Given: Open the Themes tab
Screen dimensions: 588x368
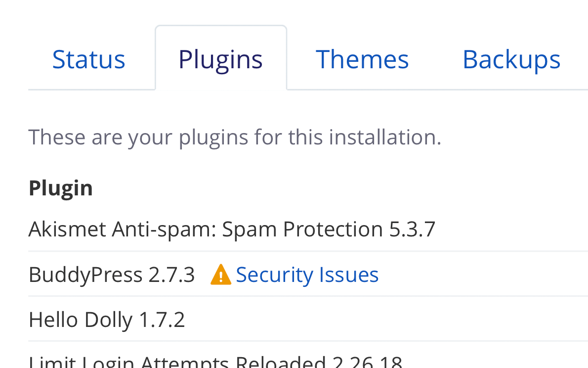Looking at the screenshot, I should (362, 59).
